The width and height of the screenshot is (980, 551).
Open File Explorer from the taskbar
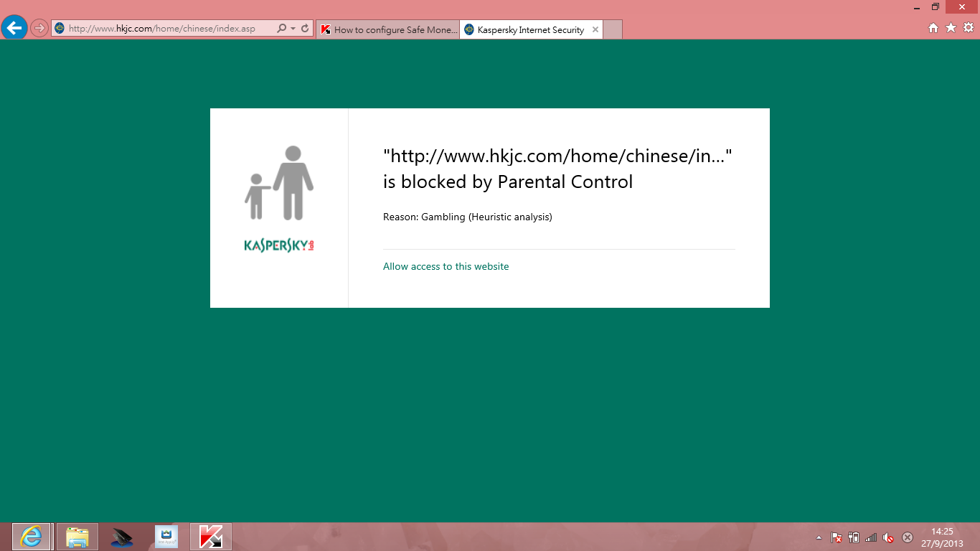[77, 537]
